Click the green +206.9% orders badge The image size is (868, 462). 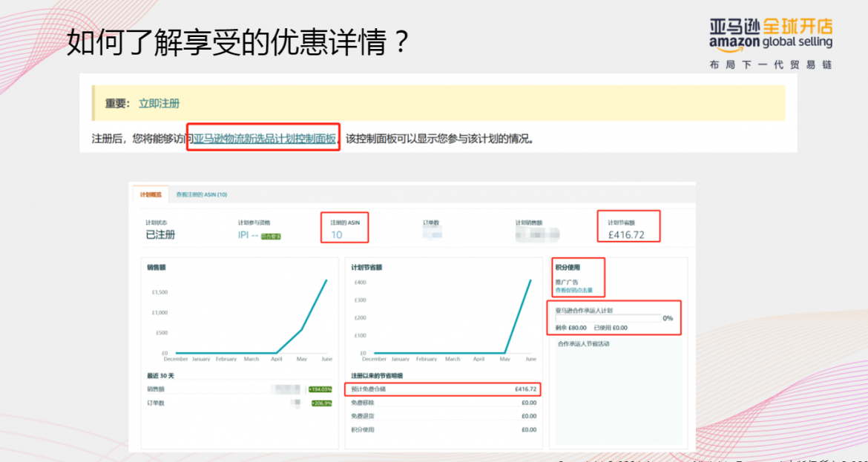click(321, 403)
